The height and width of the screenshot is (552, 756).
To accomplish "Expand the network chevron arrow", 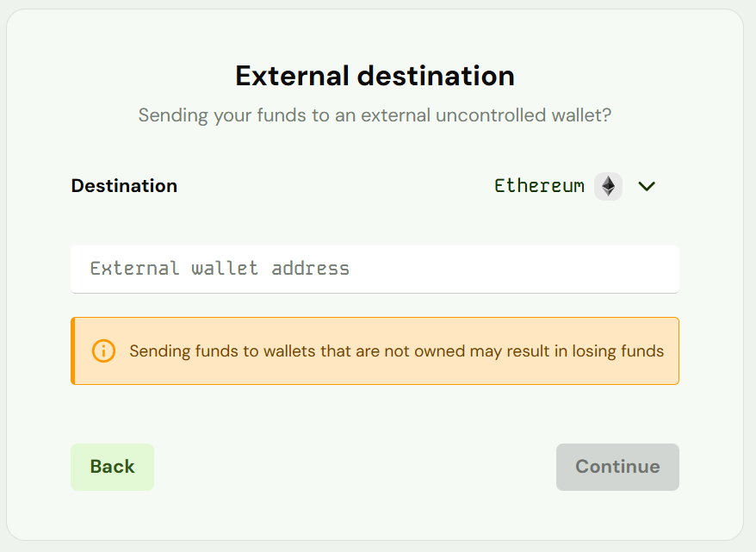I will (648, 186).
